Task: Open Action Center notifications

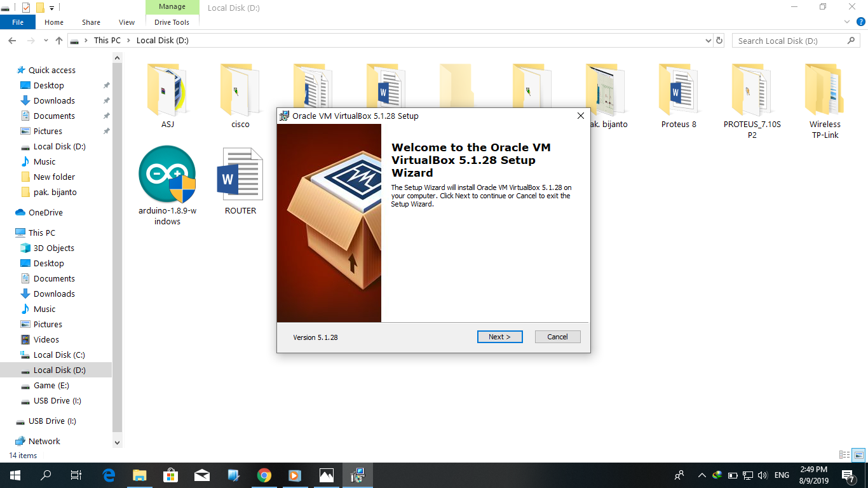Action: click(x=848, y=475)
